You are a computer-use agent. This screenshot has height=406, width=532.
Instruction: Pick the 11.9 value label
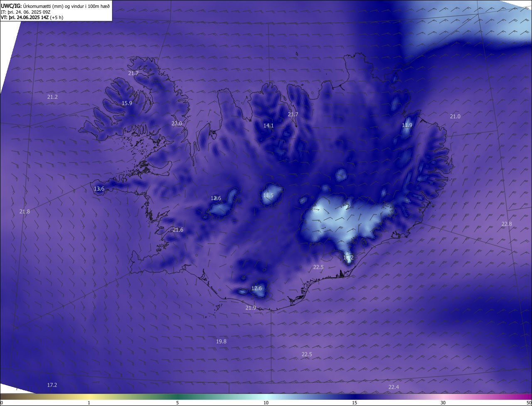[x=407, y=125]
